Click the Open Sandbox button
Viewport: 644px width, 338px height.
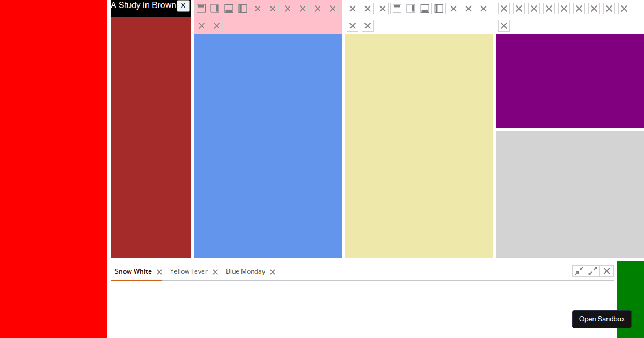click(x=602, y=319)
